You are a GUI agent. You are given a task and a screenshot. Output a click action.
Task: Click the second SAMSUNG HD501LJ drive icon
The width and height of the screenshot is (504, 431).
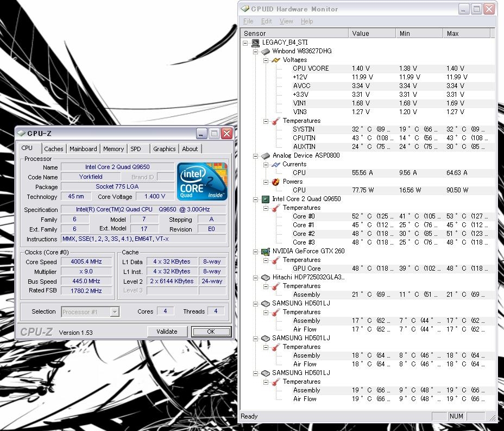click(266, 338)
